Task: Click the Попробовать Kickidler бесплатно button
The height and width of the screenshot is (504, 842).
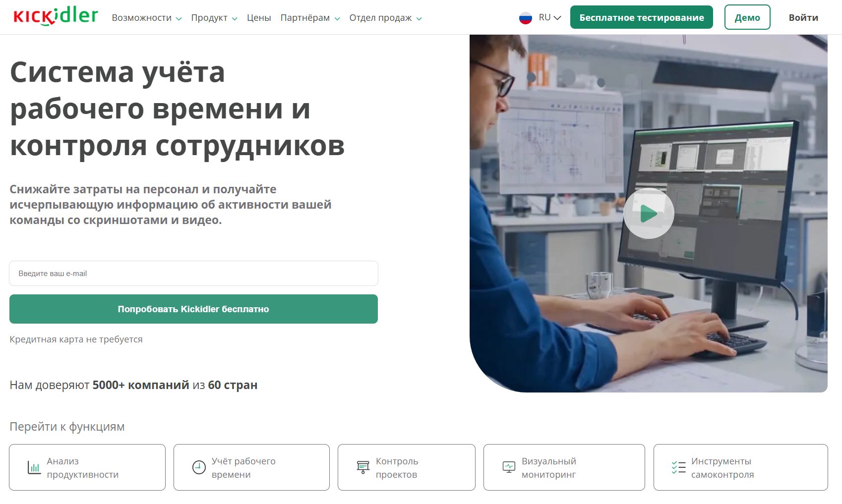Action: click(x=193, y=309)
